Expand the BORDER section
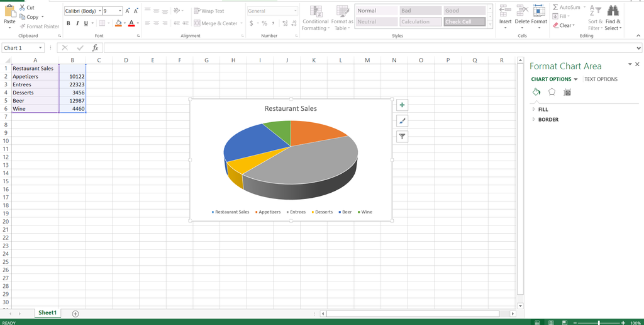 click(x=545, y=120)
